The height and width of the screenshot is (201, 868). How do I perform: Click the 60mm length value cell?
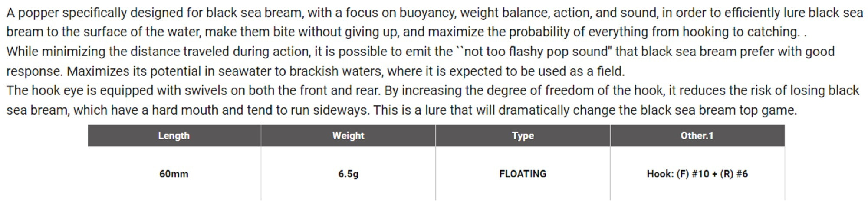click(174, 174)
